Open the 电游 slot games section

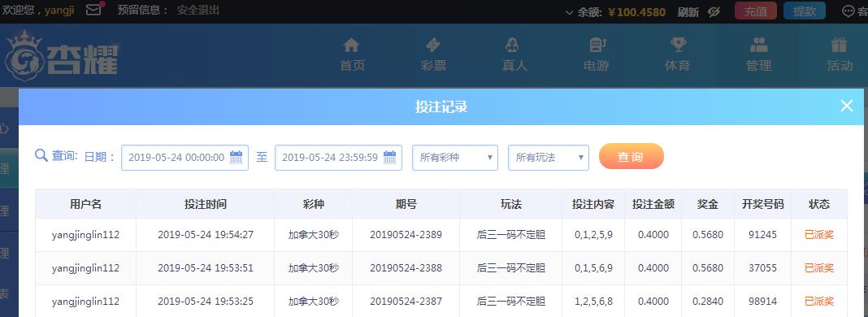[x=597, y=54]
